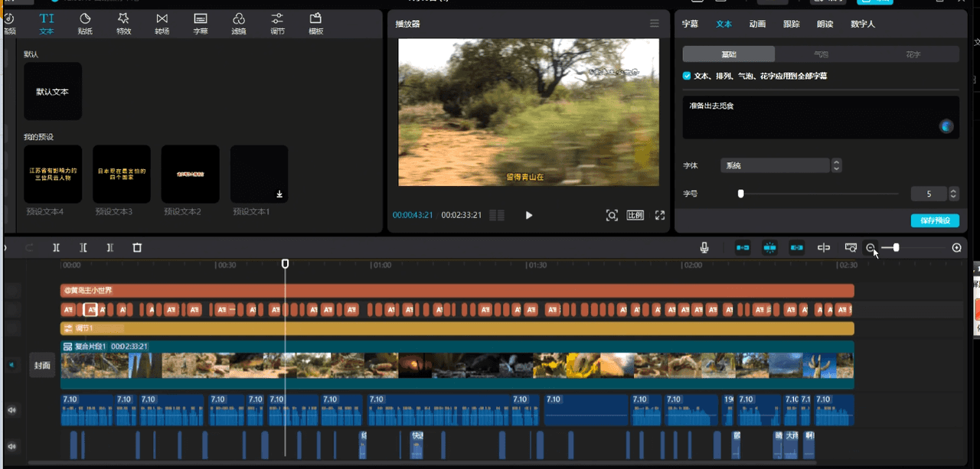Viewport: 980px width, 469px height.
Task: Select the 文本 (text) icon in the top toolbar
Action: pyautogui.click(x=47, y=23)
